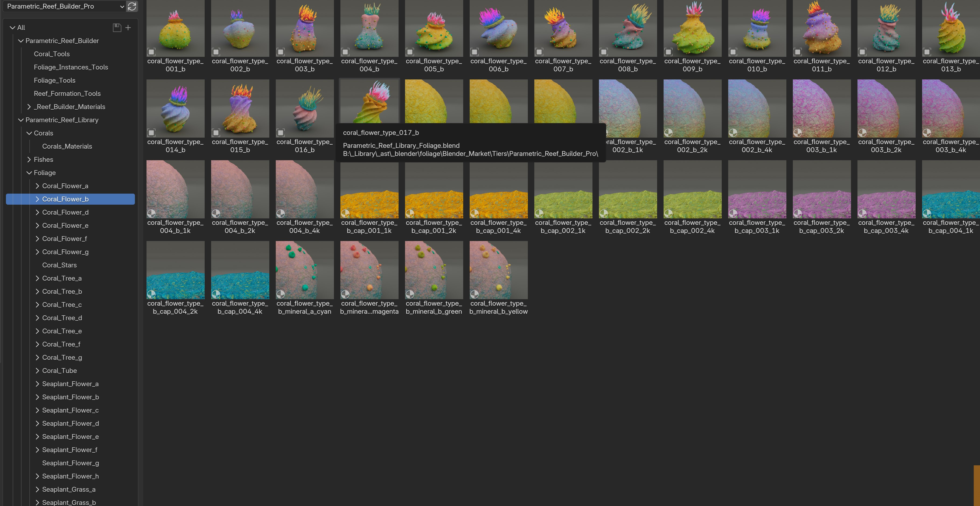Open the Seaplant_Flower_g catalog
980x506 pixels.
(70, 463)
